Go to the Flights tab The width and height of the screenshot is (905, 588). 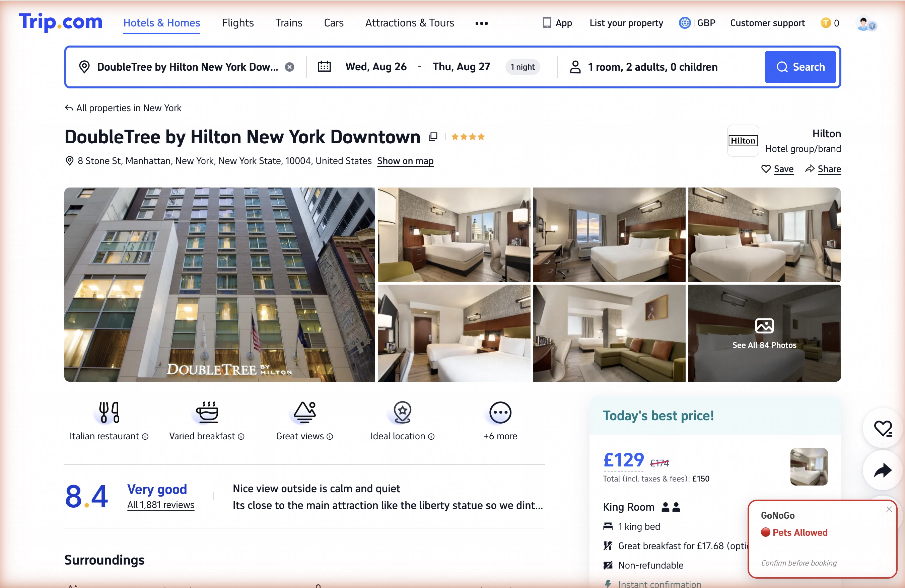pos(238,23)
